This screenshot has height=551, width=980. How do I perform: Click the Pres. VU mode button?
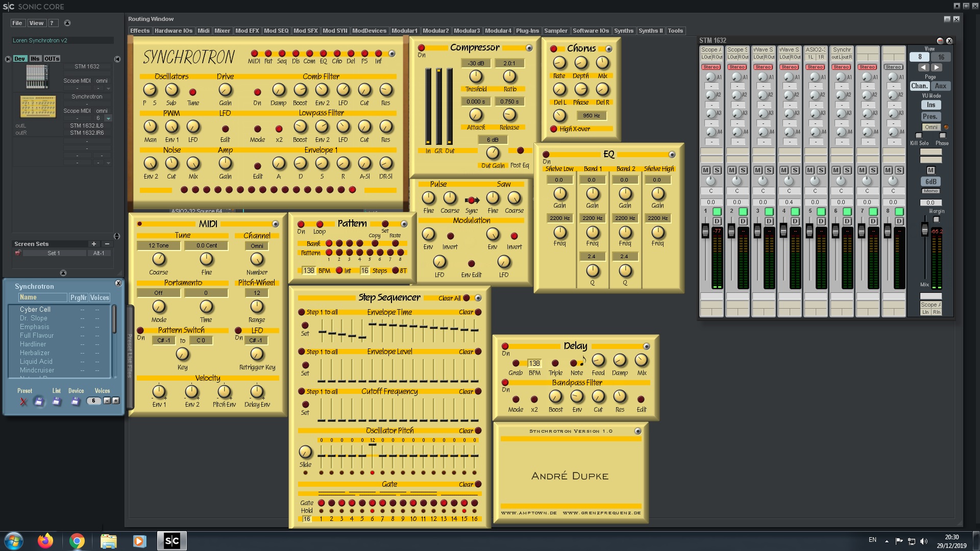tap(930, 117)
